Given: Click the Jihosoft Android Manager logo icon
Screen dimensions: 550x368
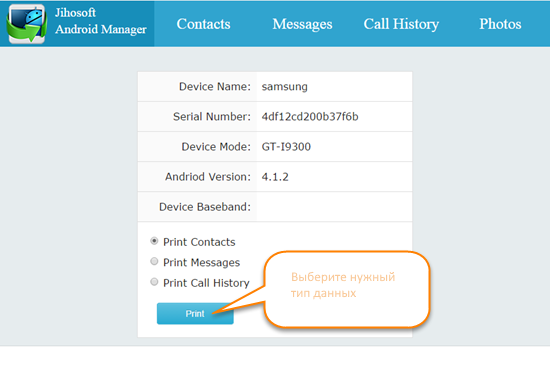Looking at the screenshot, I should pos(27,24).
